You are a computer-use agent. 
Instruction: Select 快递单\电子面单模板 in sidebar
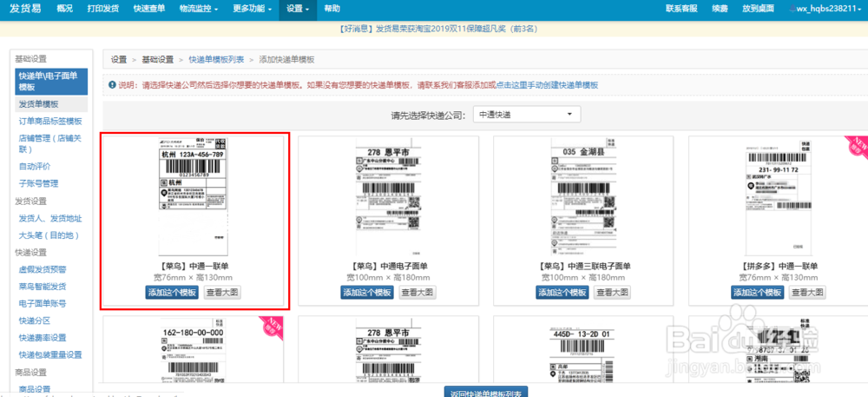[51, 82]
